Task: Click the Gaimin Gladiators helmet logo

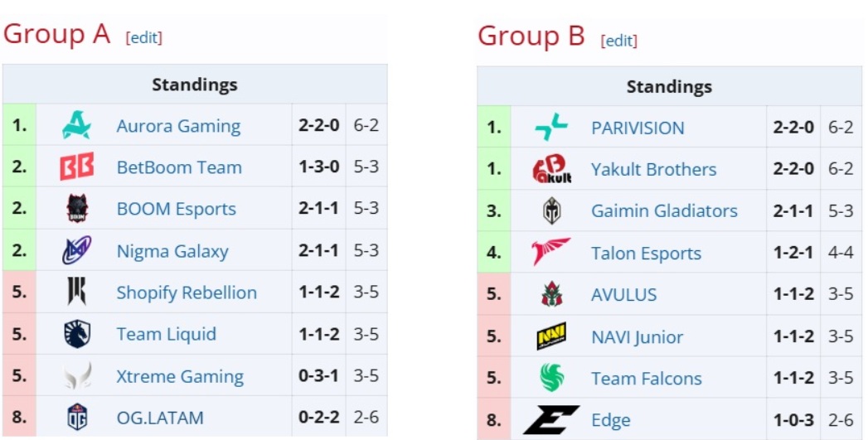Action: (552, 210)
